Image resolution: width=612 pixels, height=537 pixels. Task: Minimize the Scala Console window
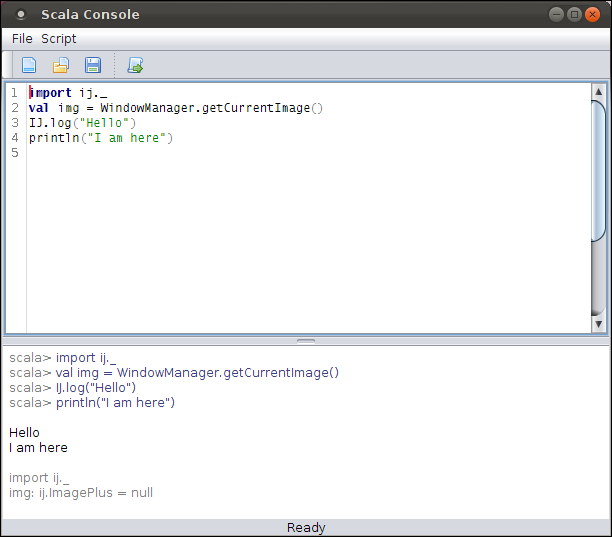556,14
